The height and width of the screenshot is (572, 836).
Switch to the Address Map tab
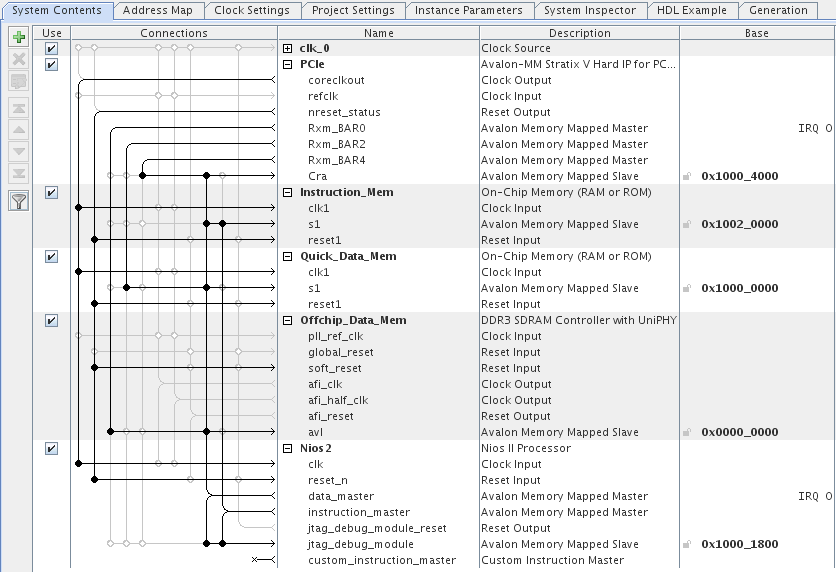(158, 11)
